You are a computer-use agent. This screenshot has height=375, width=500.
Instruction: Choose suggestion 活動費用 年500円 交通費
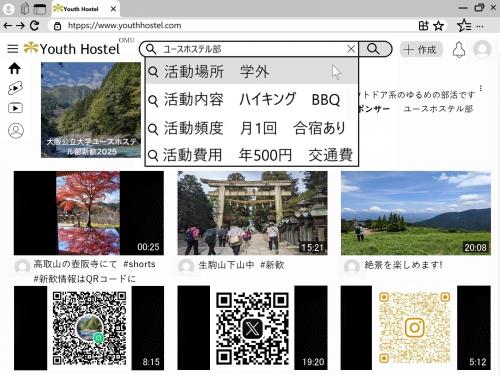(x=252, y=155)
